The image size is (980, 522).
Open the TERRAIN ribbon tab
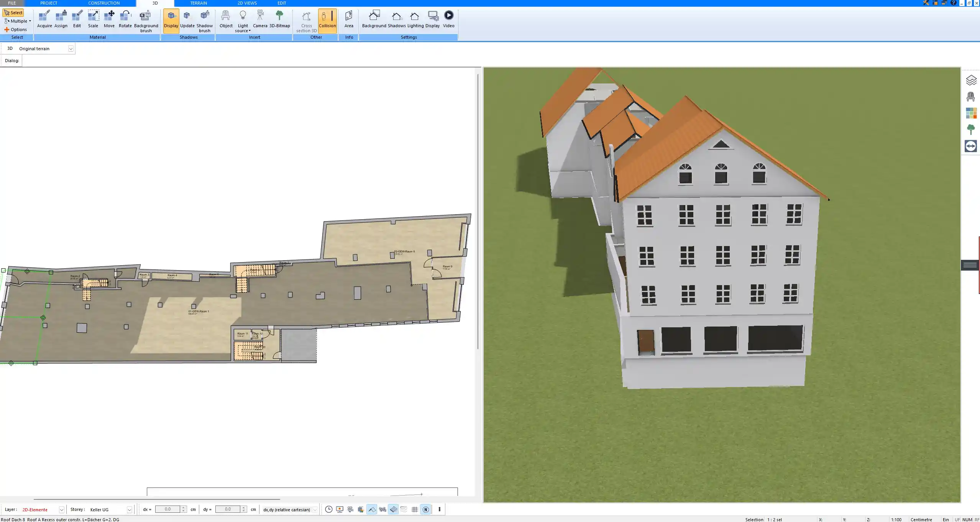coord(199,3)
